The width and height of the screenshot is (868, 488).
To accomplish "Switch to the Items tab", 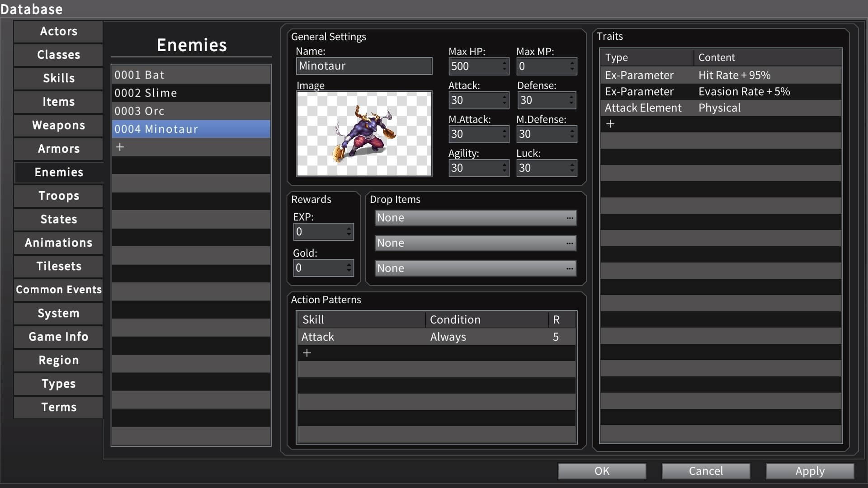I will coord(59,102).
